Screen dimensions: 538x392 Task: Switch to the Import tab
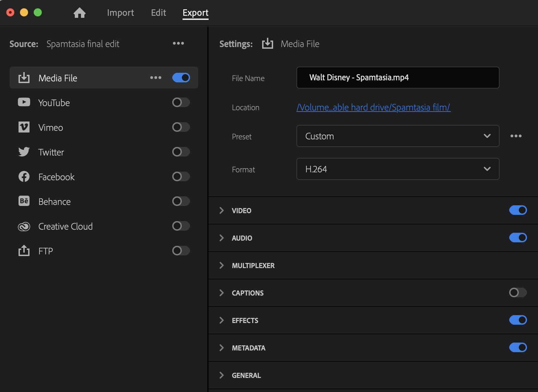[x=120, y=13]
